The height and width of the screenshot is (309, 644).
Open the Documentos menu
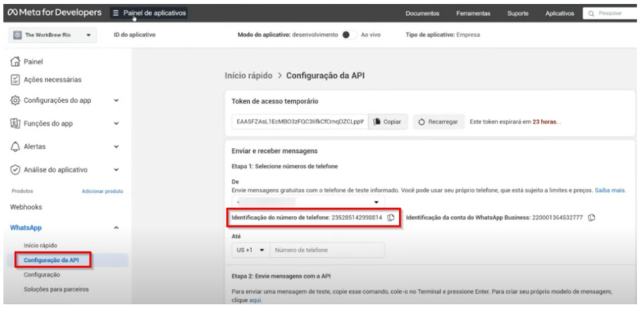(422, 14)
